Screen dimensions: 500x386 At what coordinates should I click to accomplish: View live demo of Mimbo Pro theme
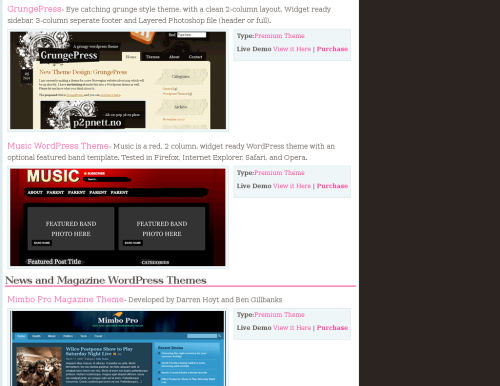(292, 328)
